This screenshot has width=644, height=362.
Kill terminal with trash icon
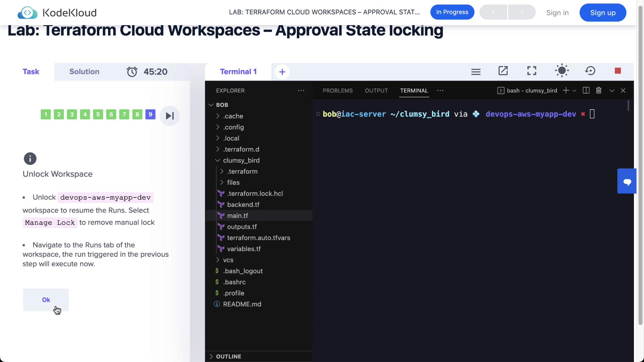tap(599, 90)
